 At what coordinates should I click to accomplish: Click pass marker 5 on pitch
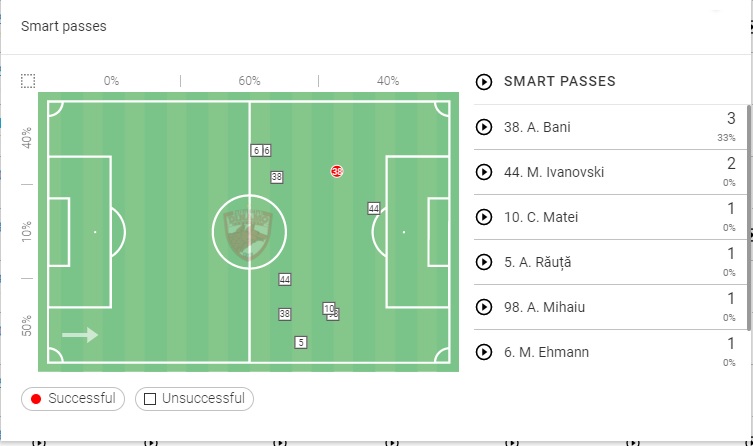[x=300, y=342]
